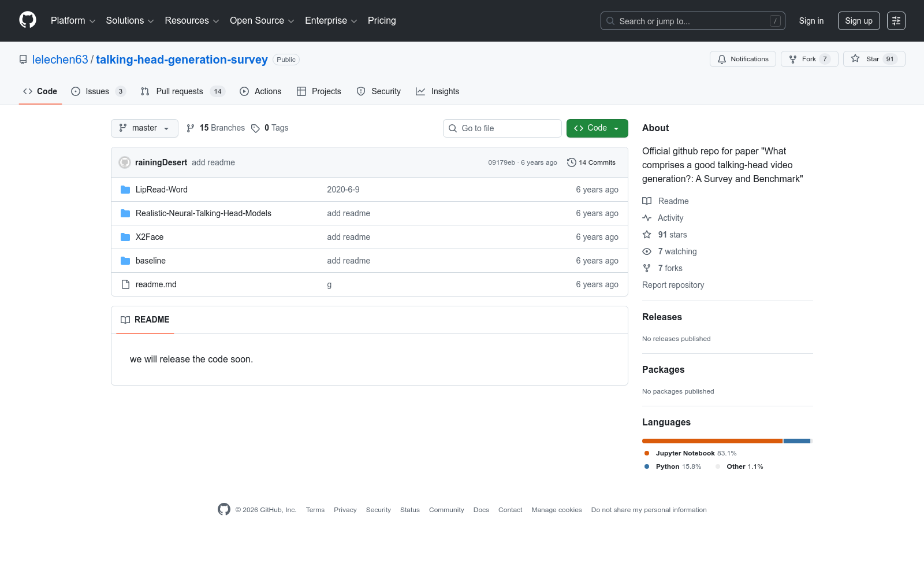Switch to the Projects tab
Image resolution: width=924 pixels, height=578 pixels.
319,91
